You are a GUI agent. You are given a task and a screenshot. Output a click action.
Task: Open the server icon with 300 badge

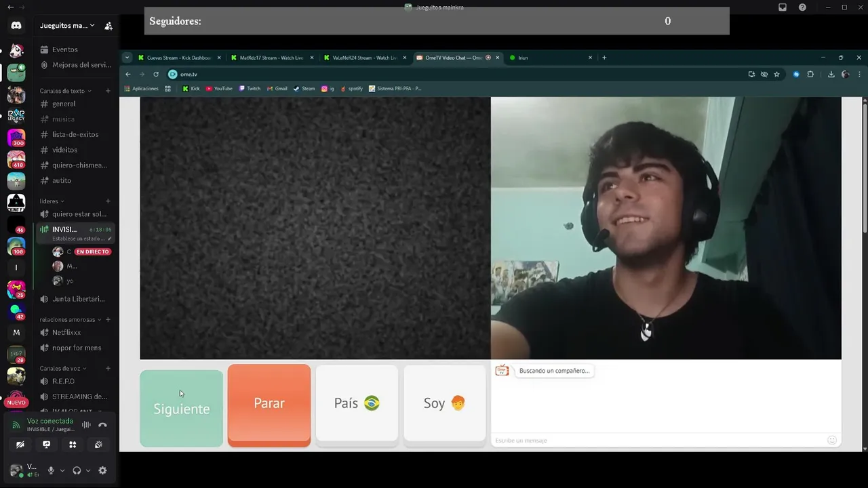[16, 138]
